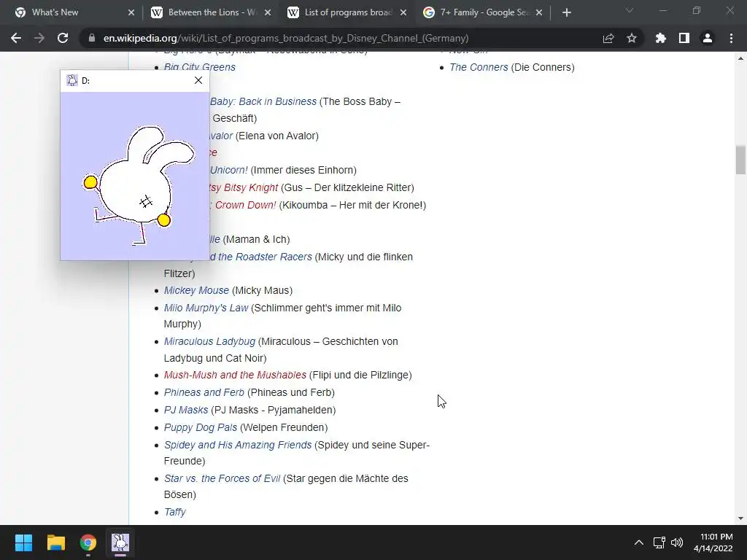The image size is (747, 560).
Task: Click the scrollbar up arrow
Action: click(x=740, y=58)
